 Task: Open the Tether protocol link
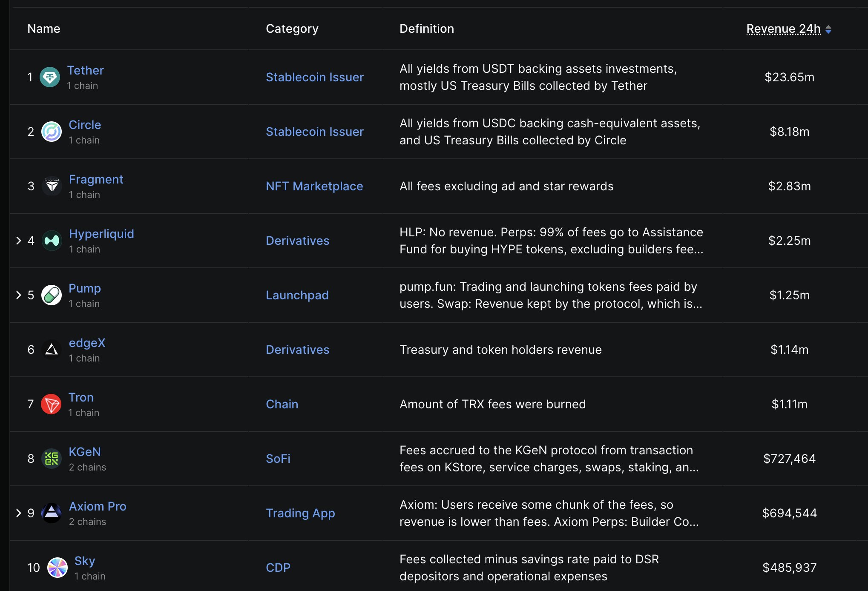point(85,70)
